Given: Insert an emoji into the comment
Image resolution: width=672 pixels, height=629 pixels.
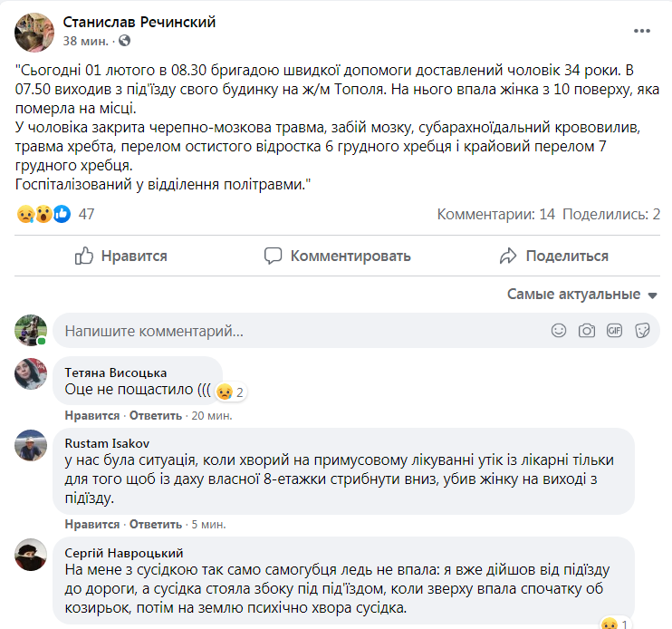Looking at the screenshot, I should (x=559, y=331).
